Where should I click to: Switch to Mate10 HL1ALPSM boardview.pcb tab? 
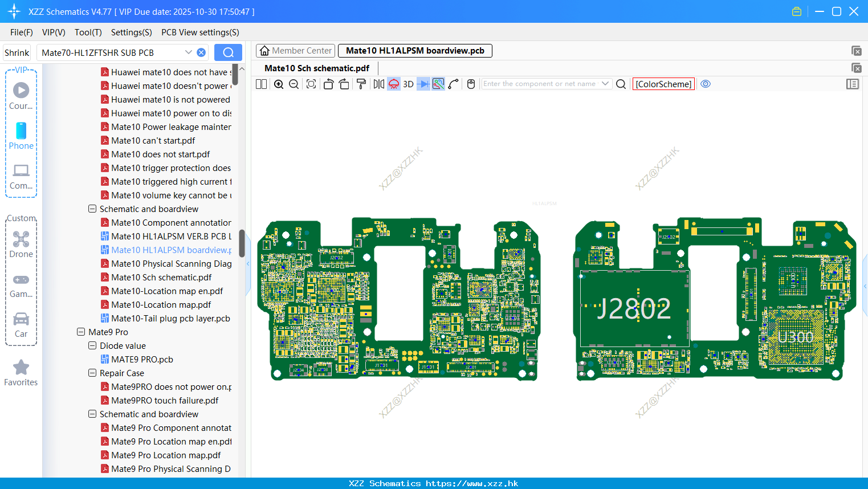pyautogui.click(x=415, y=51)
